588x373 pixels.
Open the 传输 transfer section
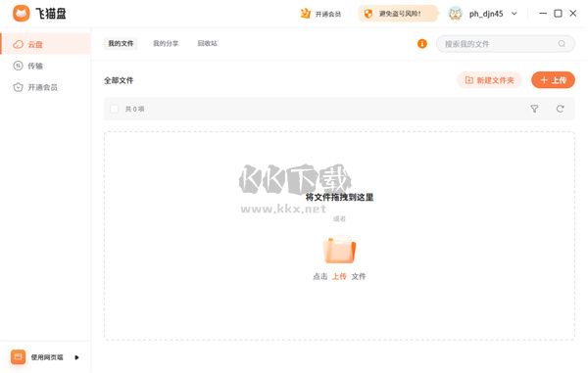(x=45, y=66)
